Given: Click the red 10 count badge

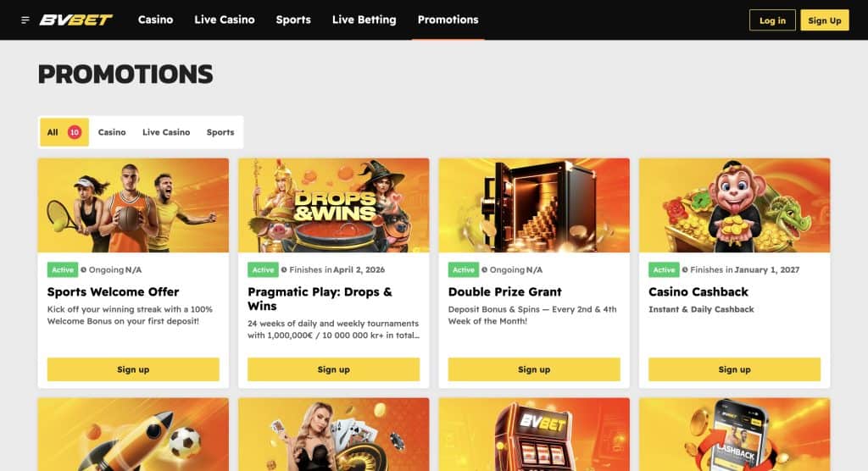Looking at the screenshot, I should (x=75, y=132).
